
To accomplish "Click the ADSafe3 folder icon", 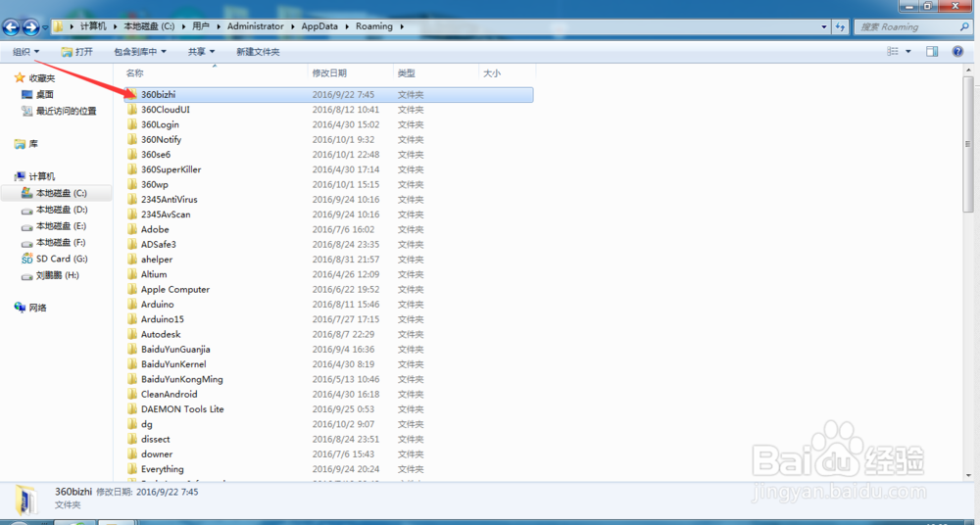I will point(132,244).
